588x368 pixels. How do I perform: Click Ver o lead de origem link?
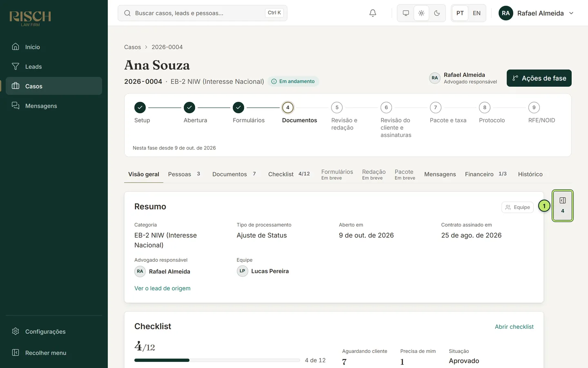163,288
